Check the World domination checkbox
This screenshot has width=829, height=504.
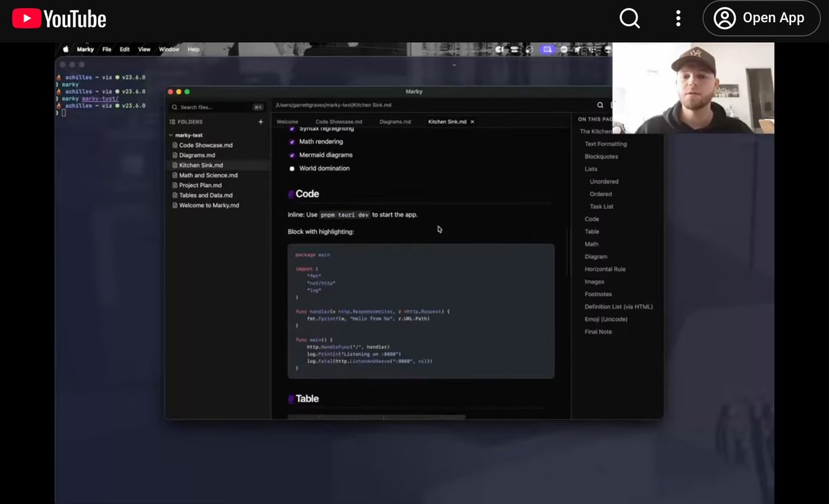point(292,168)
